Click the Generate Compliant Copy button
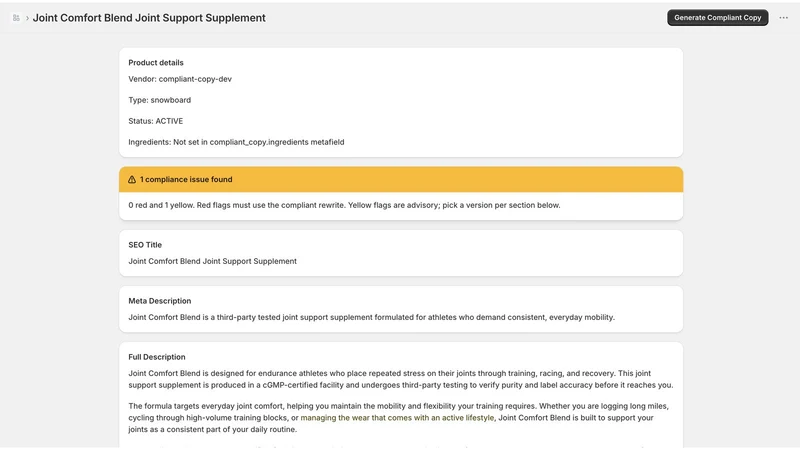 coord(717,17)
